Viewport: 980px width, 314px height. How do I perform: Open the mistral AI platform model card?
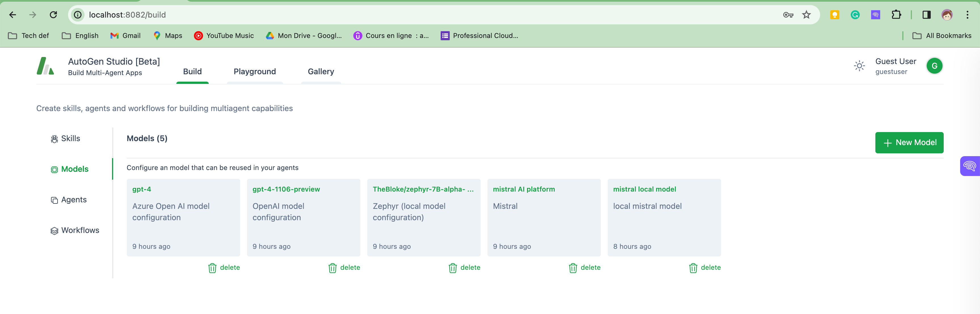pyautogui.click(x=544, y=217)
